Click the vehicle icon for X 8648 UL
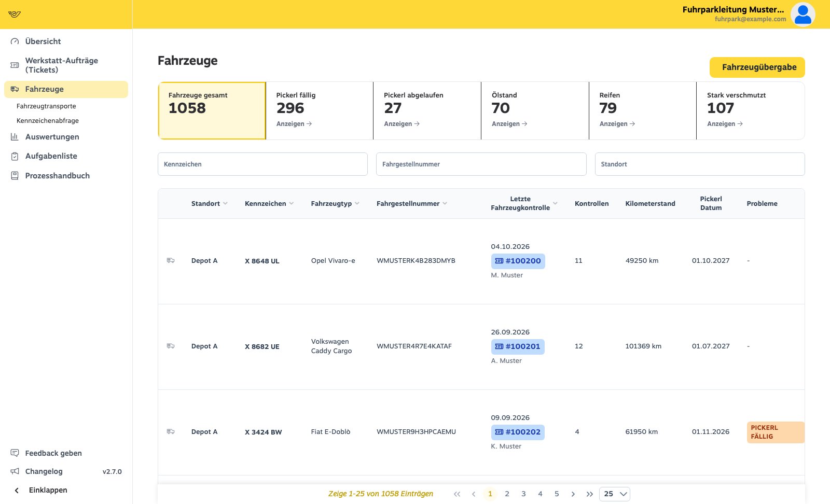 point(171,260)
